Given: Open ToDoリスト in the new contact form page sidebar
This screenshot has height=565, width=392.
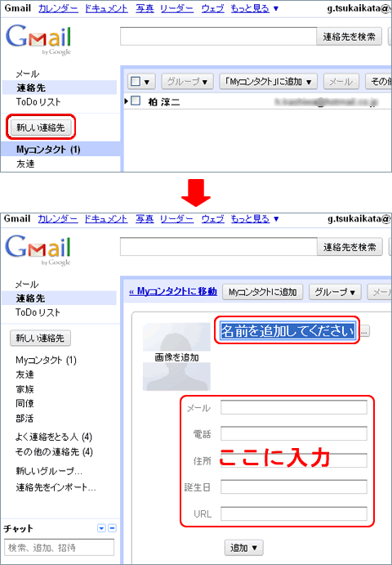Looking at the screenshot, I should click(x=38, y=312).
